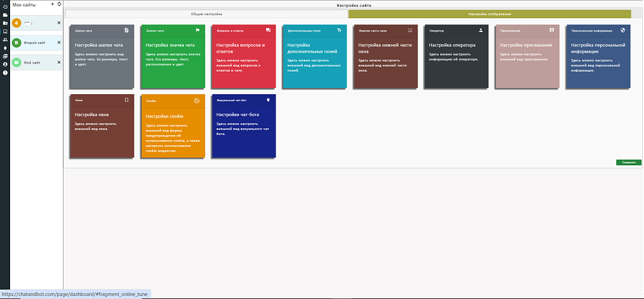Screen dimensions: 644x299
Task: Open the green Настройка значка чата card
Action: [x=172, y=56]
